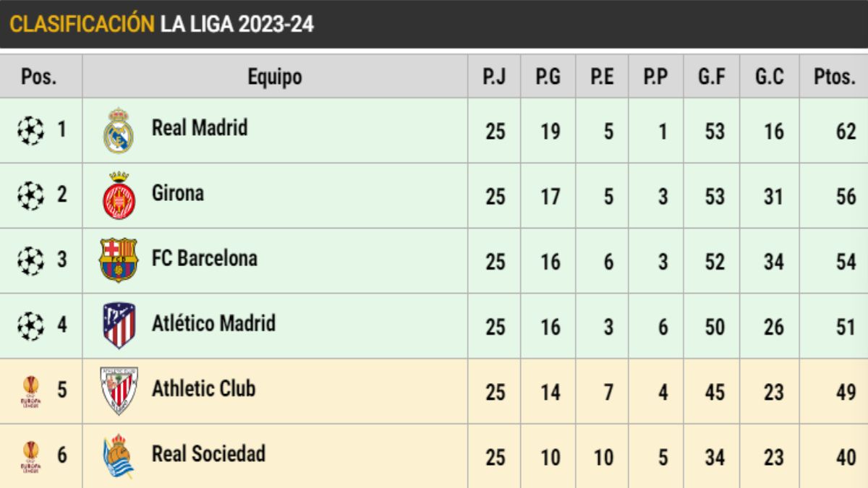
Task: Open the Athletic Club team name
Action: click(203, 388)
